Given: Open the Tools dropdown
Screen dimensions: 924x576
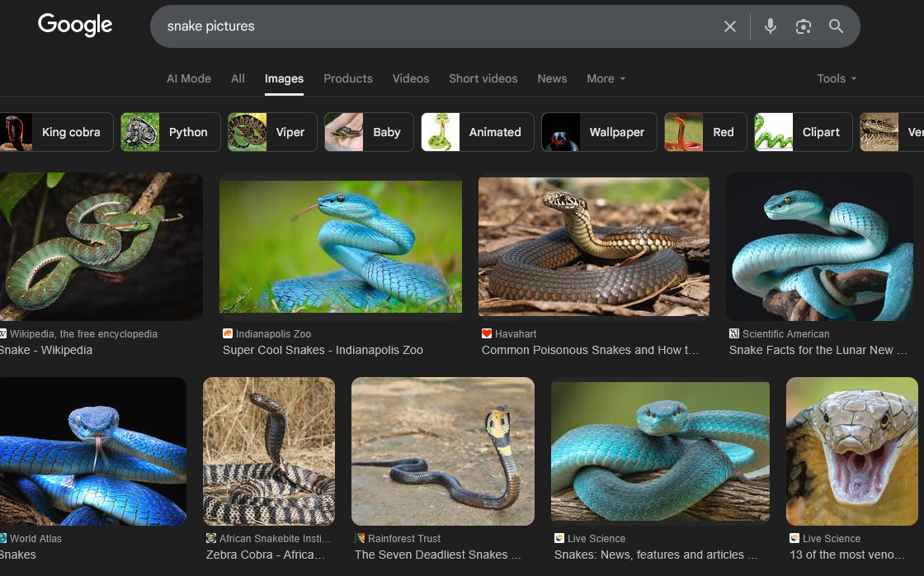Looking at the screenshot, I should coord(837,78).
